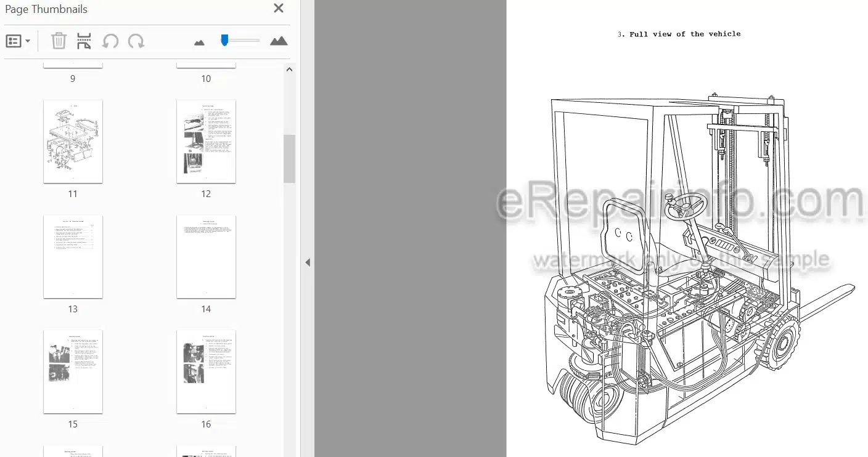Select page 12 thumbnail

coord(206,142)
